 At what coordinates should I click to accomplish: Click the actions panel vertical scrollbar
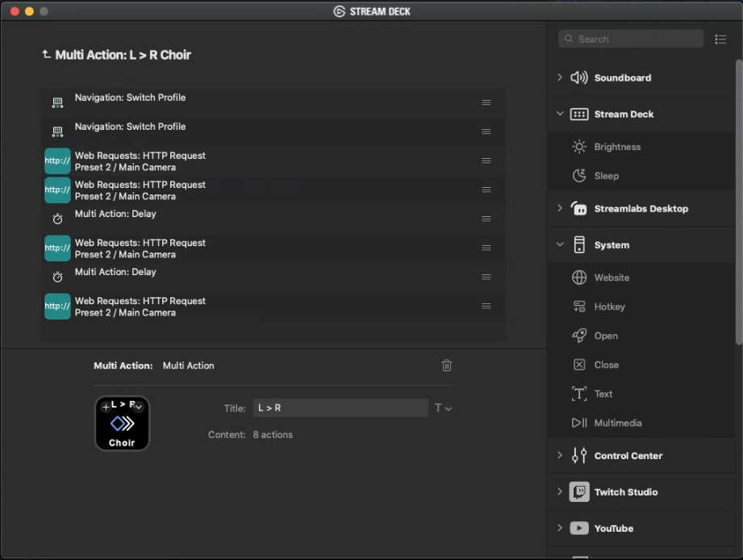click(739, 203)
